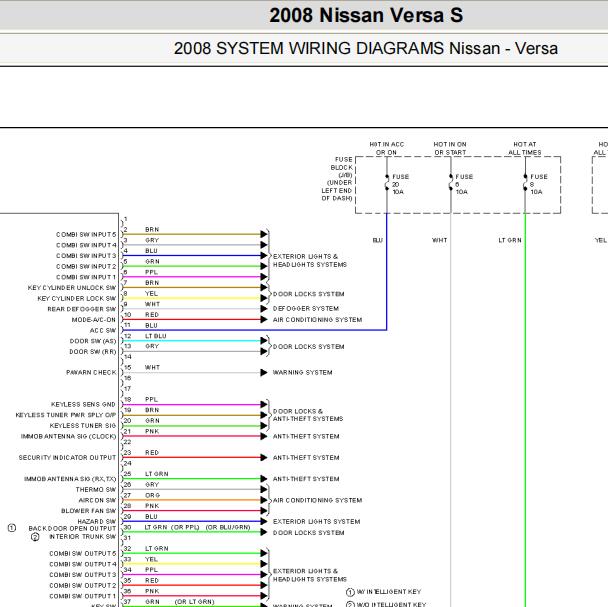Select the "HOT AT ALL TIMES" label above Fuse 8
608x607 pixels.
point(525,149)
